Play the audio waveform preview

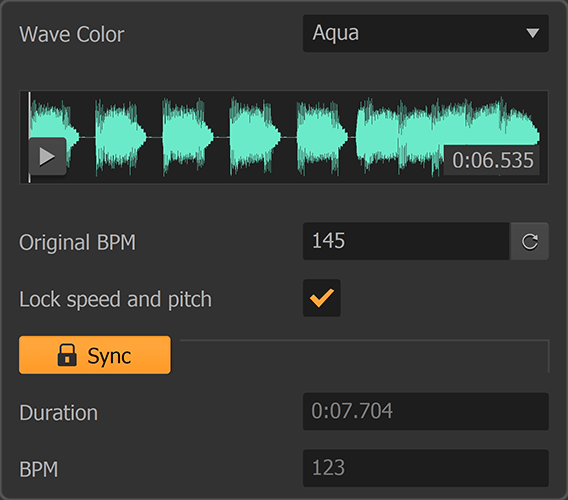47,157
